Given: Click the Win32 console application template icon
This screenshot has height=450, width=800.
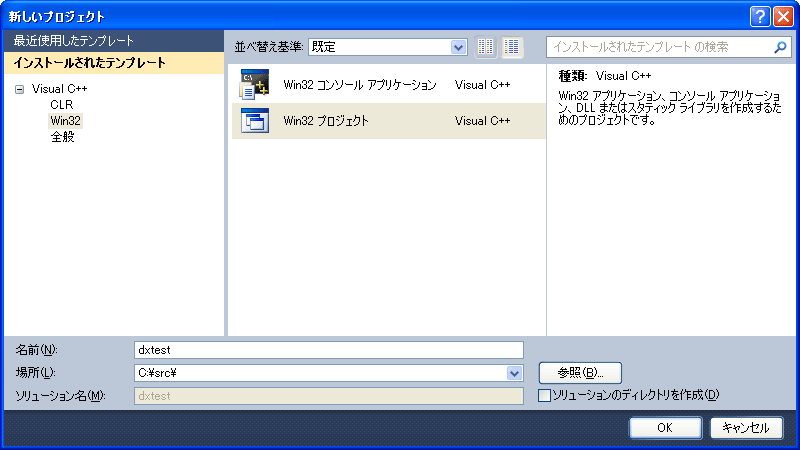Looking at the screenshot, I should [x=254, y=84].
